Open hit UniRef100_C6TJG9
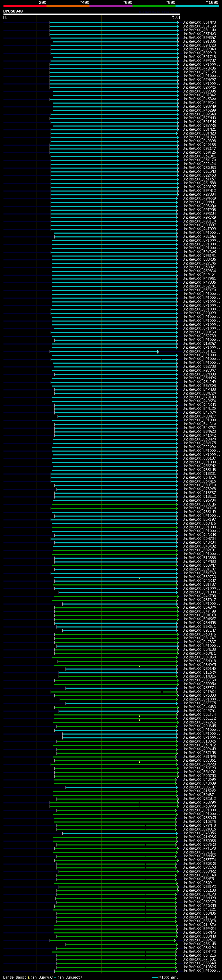Screen dimensions: 222x980 199,26
